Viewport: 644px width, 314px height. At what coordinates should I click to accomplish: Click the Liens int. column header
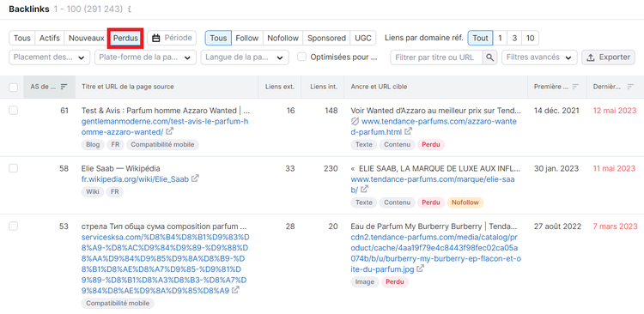324,87
